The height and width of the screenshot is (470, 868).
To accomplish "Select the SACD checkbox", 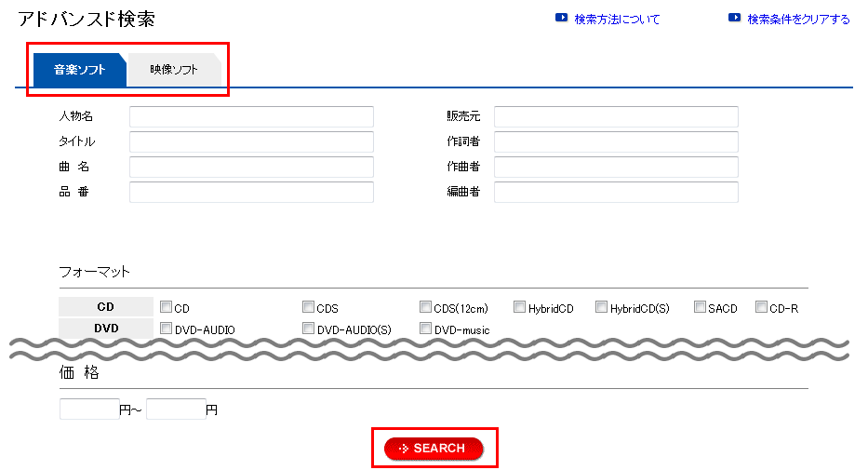I will click(x=700, y=307).
